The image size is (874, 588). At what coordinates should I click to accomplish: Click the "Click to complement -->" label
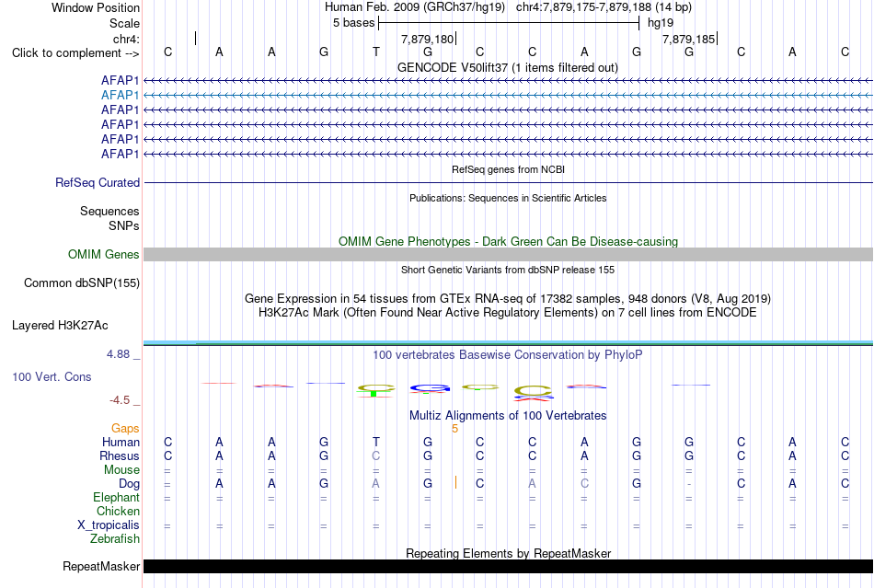tap(75, 53)
